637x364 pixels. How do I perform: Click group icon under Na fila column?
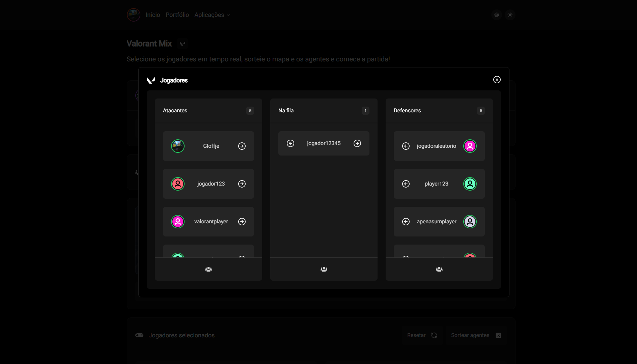pos(324,269)
